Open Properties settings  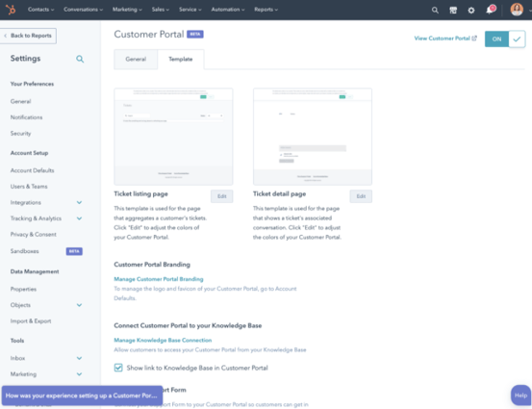tap(23, 289)
